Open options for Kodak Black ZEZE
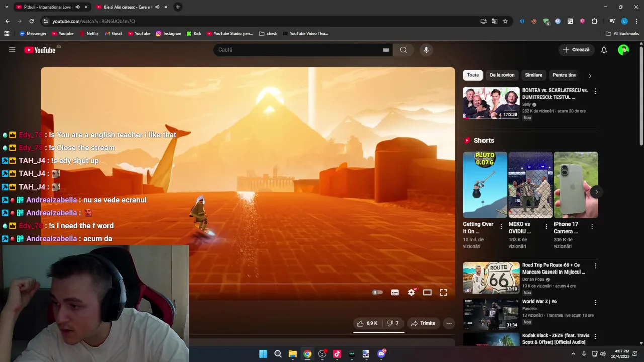644x362 pixels. (595, 337)
